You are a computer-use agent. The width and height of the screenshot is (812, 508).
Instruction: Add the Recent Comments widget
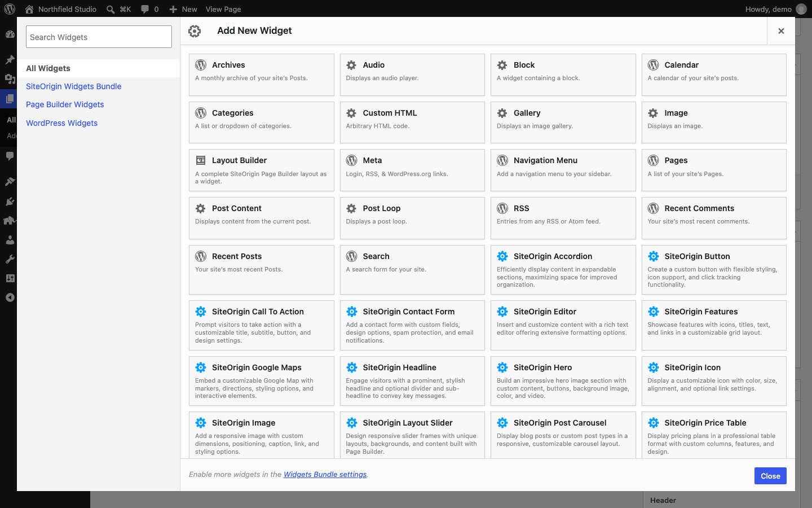(714, 218)
